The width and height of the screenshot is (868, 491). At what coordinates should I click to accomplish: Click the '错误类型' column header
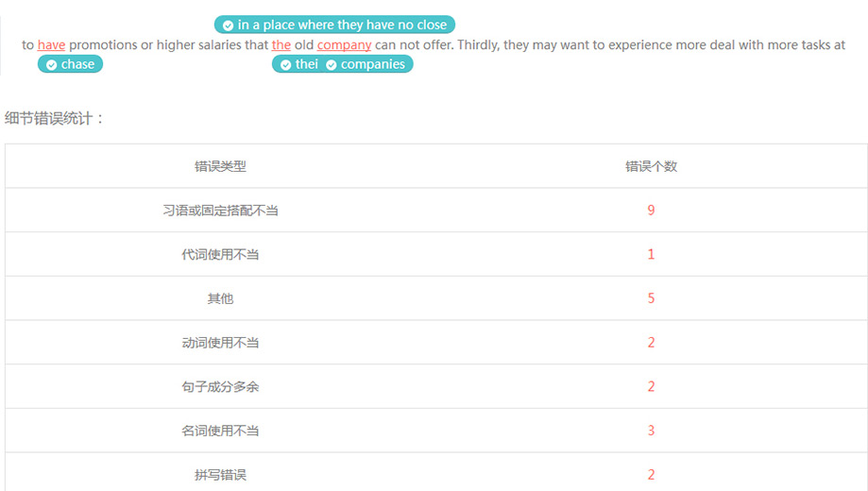[220, 166]
